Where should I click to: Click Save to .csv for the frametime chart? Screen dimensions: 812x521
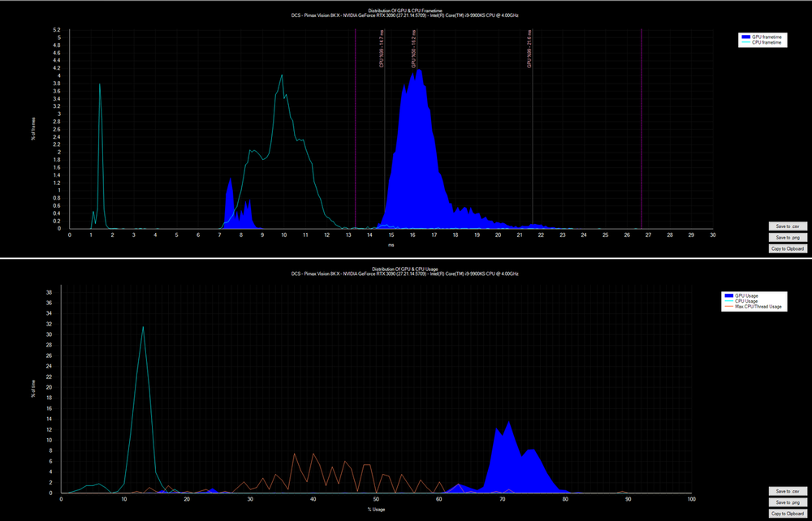click(788, 226)
